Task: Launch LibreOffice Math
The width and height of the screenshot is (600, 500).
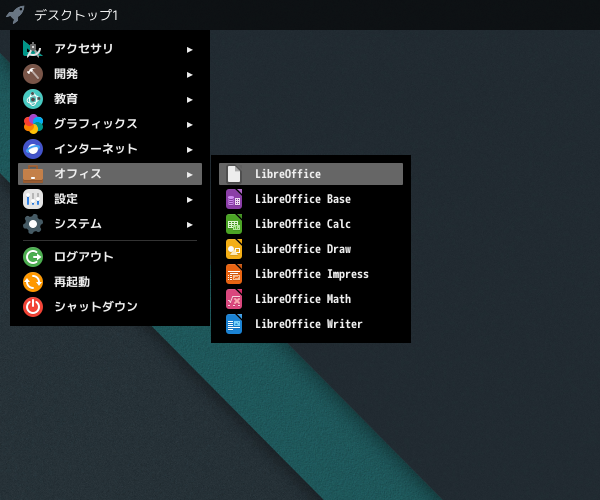Action: coord(311,299)
